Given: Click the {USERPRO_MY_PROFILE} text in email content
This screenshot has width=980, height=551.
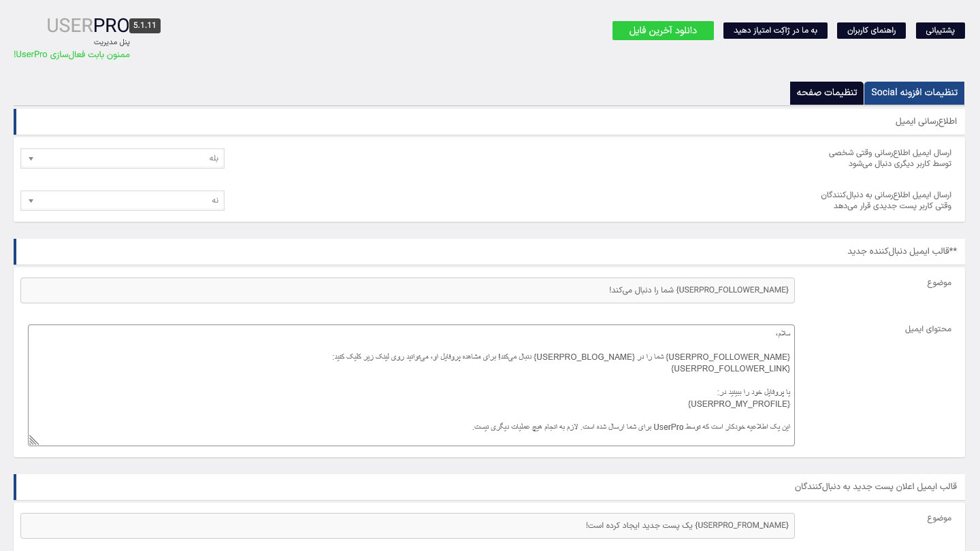Looking at the screenshot, I should 739,404.
